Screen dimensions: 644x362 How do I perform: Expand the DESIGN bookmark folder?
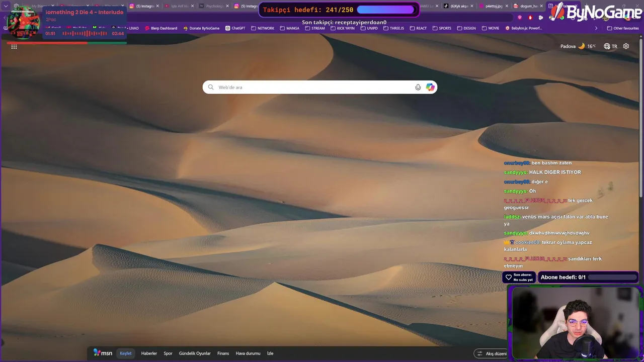click(x=466, y=28)
